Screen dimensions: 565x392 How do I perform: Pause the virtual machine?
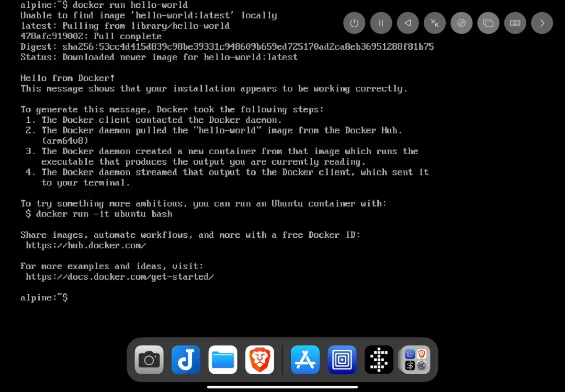tap(381, 23)
